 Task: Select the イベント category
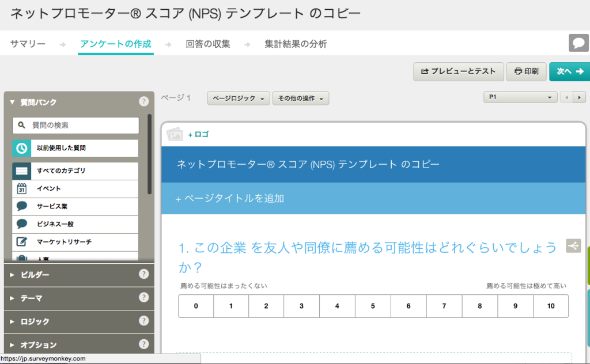[75, 189]
